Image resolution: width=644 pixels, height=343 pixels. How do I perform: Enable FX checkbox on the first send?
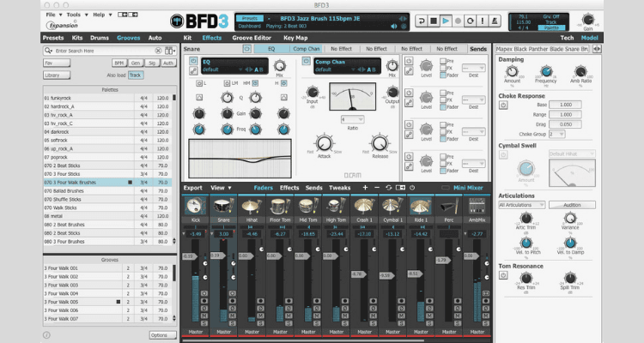pyautogui.click(x=443, y=68)
